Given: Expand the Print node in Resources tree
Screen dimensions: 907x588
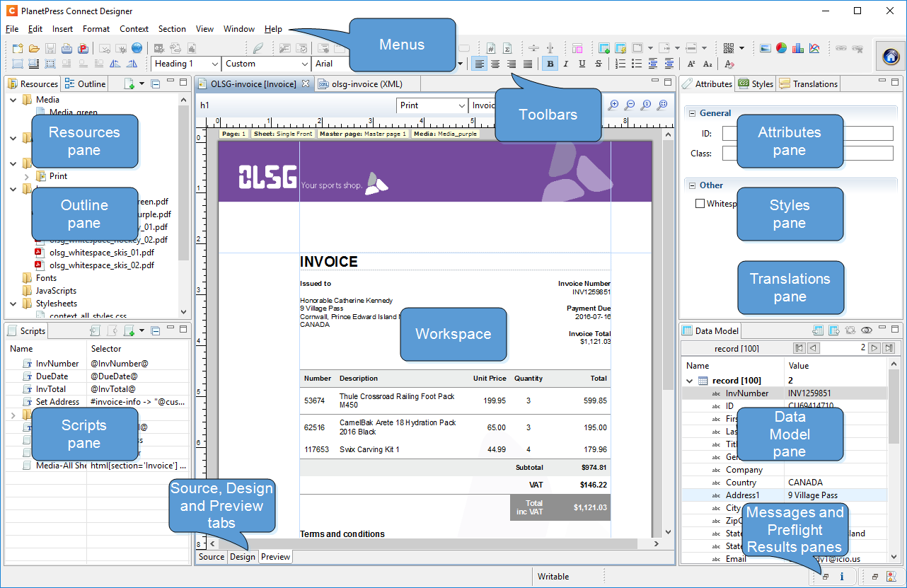Looking at the screenshot, I should click(x=27, y=176).
